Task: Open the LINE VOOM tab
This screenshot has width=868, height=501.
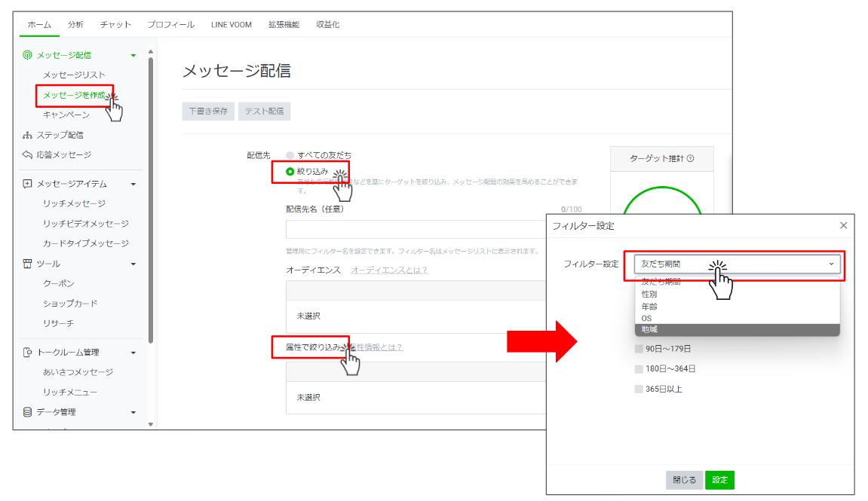Action: [231, 24]
